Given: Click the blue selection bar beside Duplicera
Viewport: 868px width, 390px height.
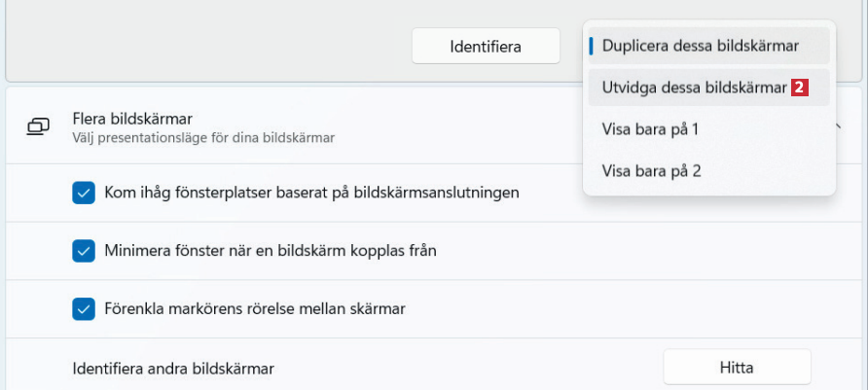Looking at the screenshot, I should [592, 46].
